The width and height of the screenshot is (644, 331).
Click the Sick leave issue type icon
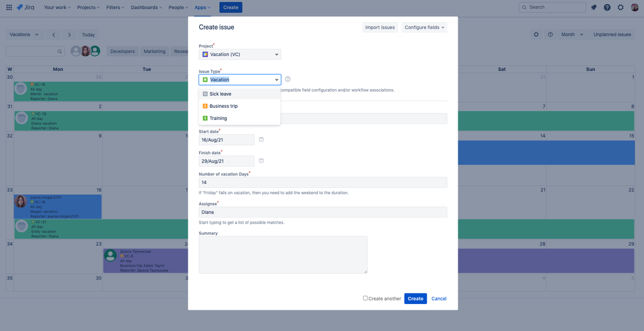pyautogui.click(x=205, y=94)
